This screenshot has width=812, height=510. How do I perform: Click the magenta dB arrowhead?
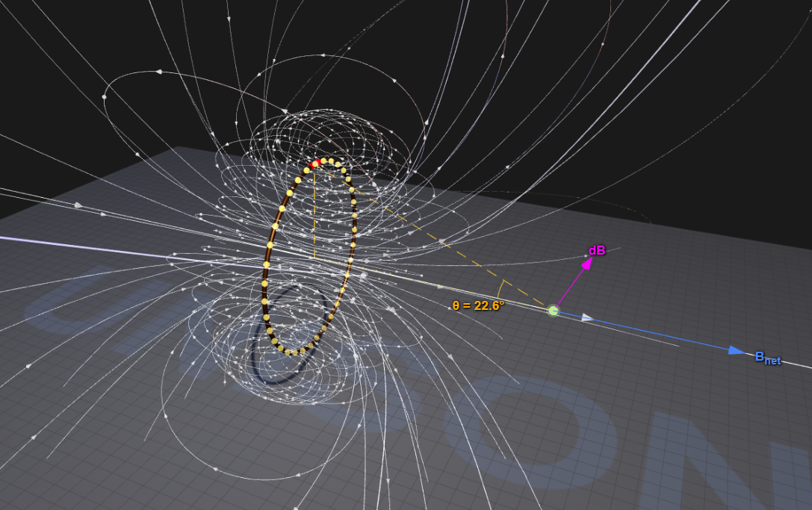click(x=586, y=264)
